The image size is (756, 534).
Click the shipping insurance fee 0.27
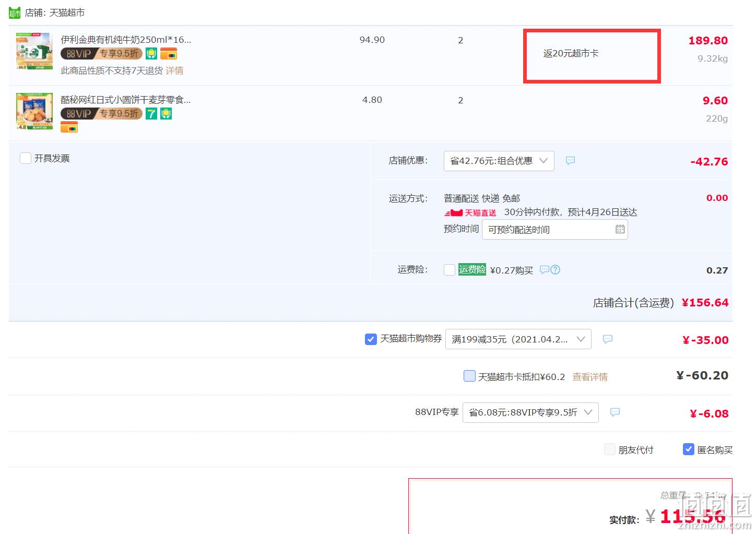point(717,270)
